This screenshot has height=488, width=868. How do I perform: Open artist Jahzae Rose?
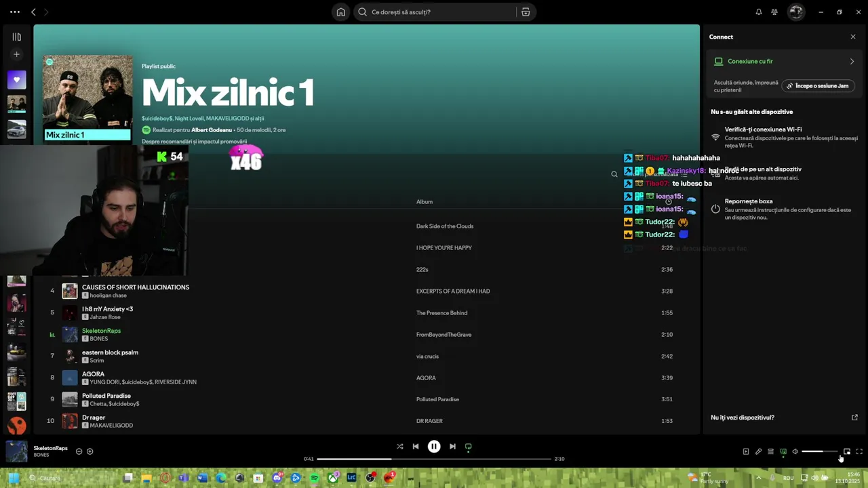pyautogui.click(x=105, y=317)
